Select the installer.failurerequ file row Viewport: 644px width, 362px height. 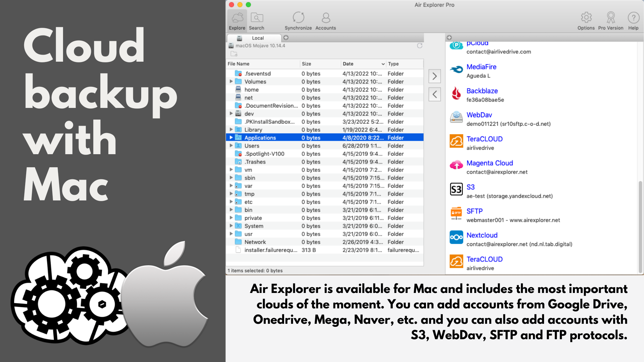[271, 250]
